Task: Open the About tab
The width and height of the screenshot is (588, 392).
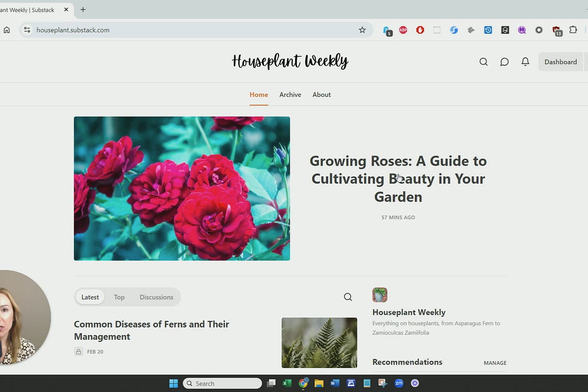Action: (x=321, y=95)
